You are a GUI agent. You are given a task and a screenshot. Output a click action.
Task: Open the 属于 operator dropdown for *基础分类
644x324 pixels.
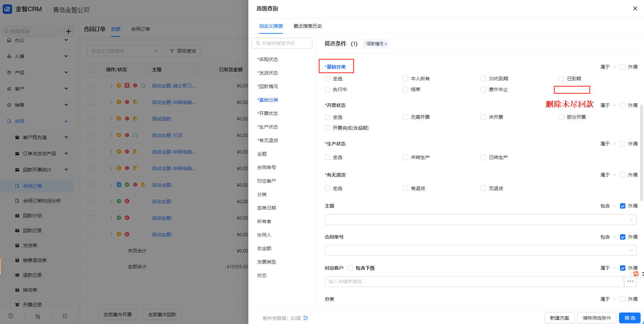tap(608, 67)
